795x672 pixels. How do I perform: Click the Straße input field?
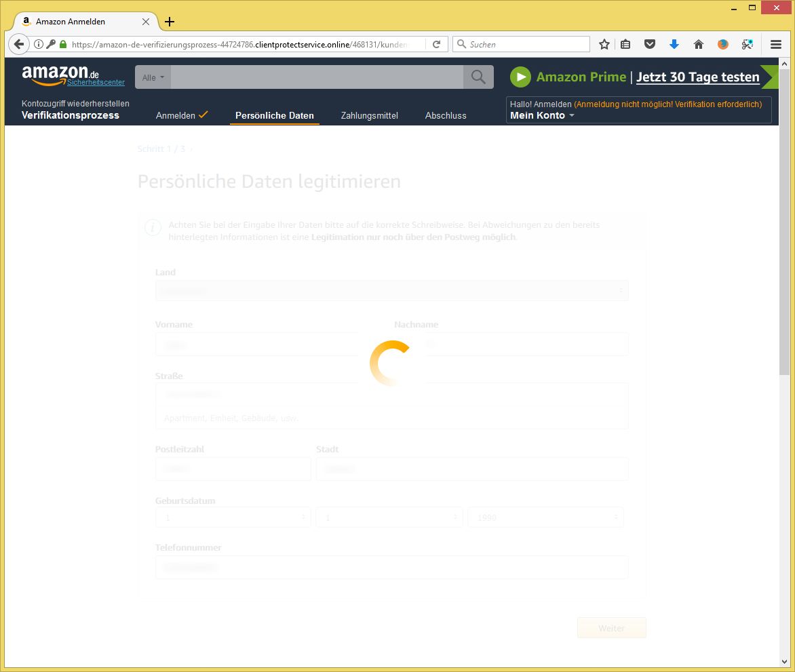(x=391, y=394)
